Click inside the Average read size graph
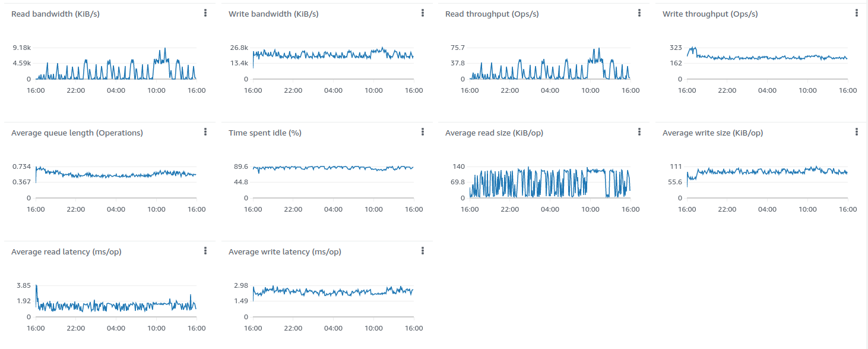The image size is (868, 349). [550, 182]
